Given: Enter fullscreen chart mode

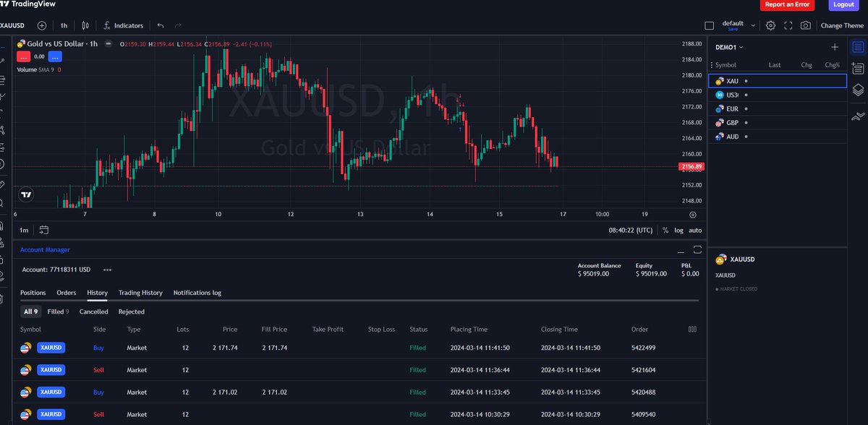Looking at the screenshot, I should point(788,25).
